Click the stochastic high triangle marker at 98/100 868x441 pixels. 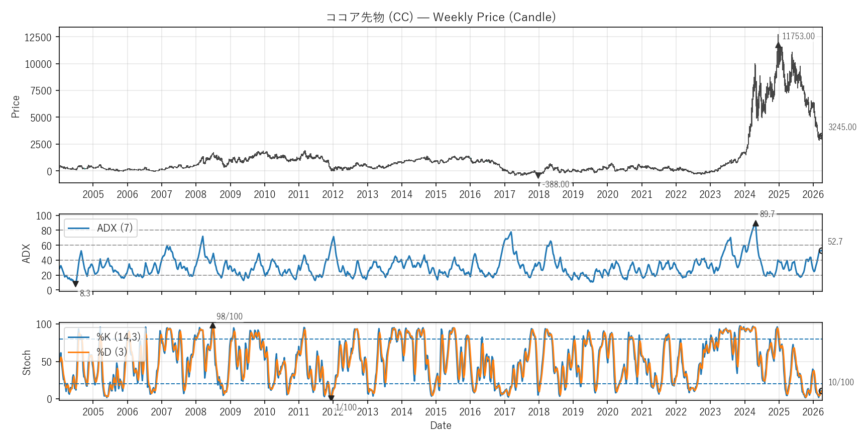coord(212,325)
